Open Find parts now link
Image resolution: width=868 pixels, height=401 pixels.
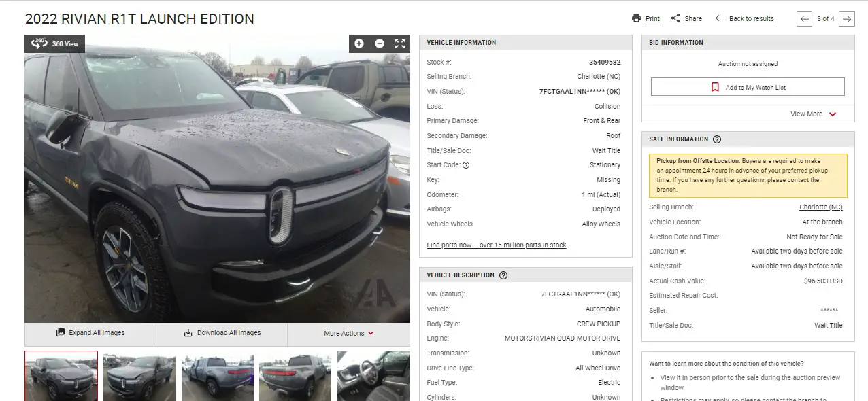(x=497, y=245)
